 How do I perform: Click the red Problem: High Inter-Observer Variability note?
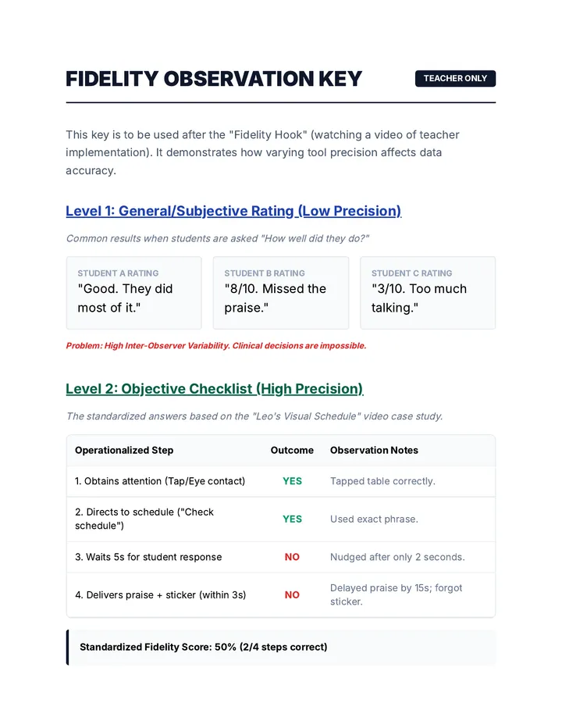(215, 345)
